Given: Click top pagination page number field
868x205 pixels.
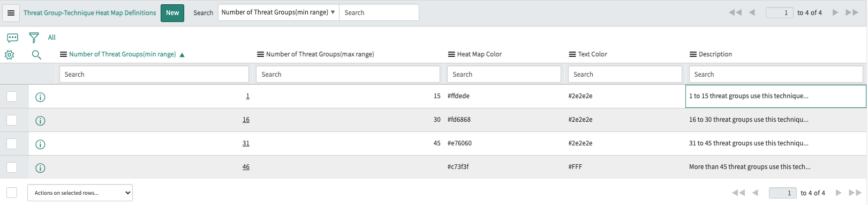Looking at the screenshot, I should (780, 12).
